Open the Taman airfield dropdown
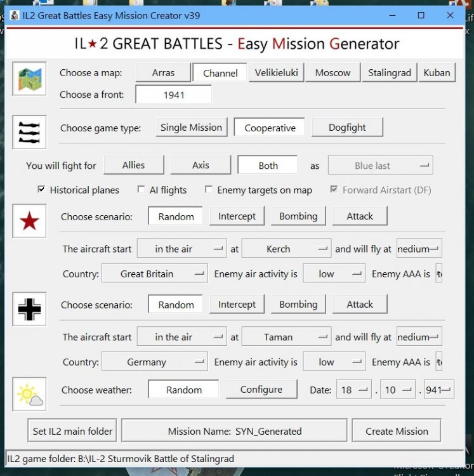This screenshot has height=476, width=474. pyautogui.click(x=286, y=336)
